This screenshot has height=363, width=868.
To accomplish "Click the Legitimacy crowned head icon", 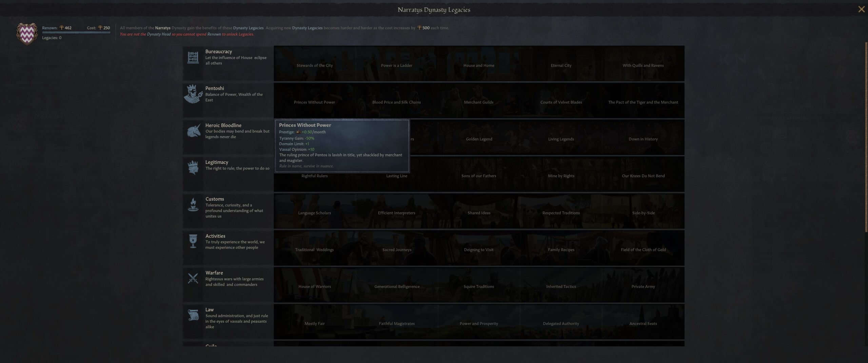I will pos(193,168).
